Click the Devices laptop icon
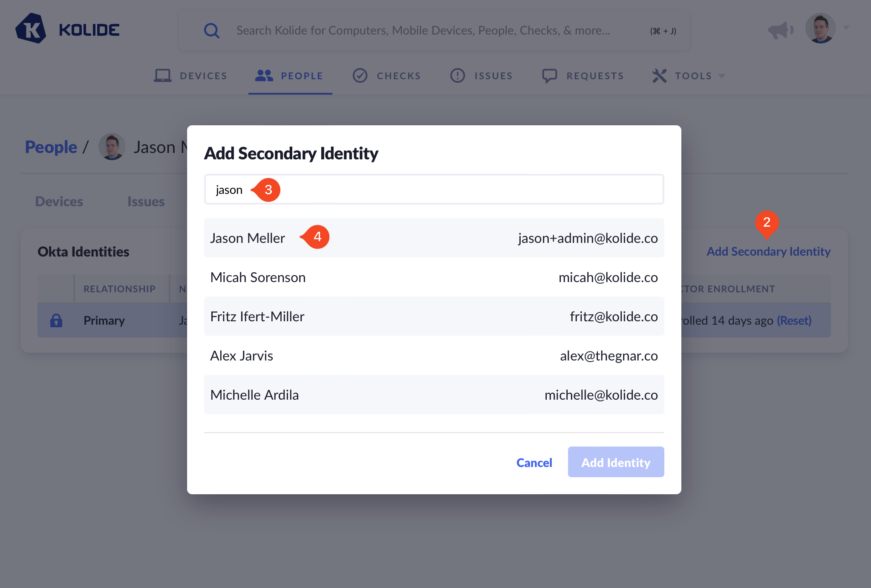 click(162, 76)
